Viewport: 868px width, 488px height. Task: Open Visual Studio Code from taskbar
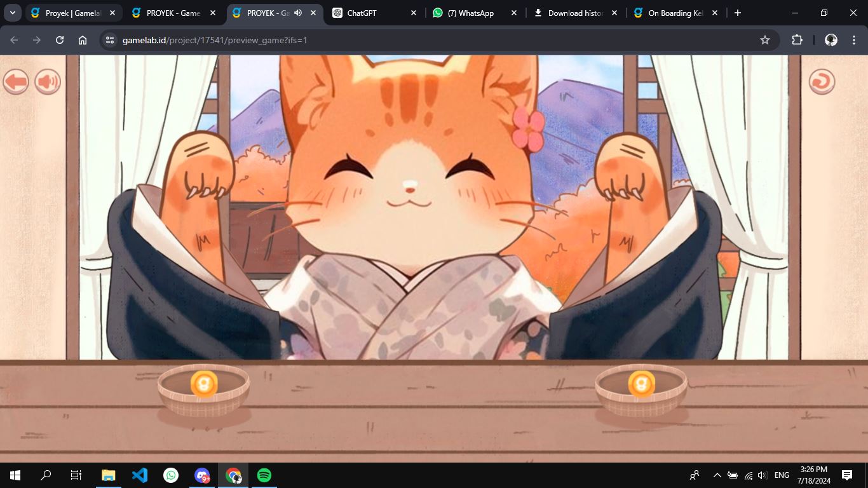pos(140,475)
